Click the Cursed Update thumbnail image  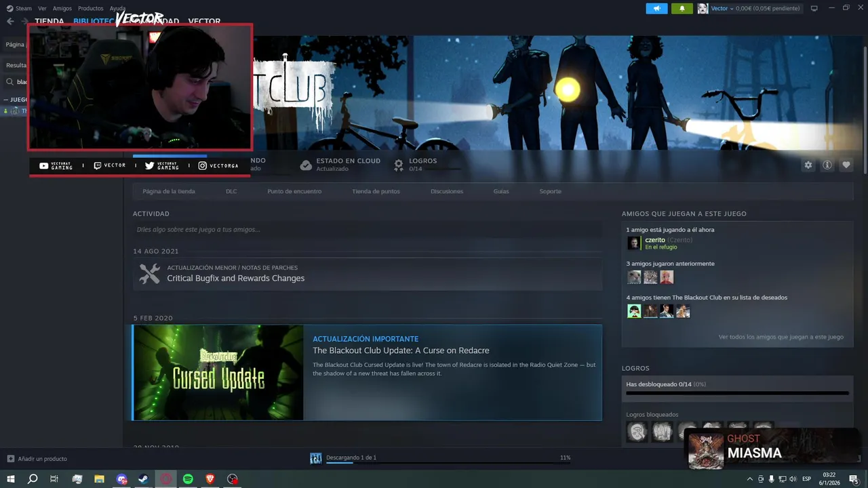pyautogui.click(x=218, y=372)
